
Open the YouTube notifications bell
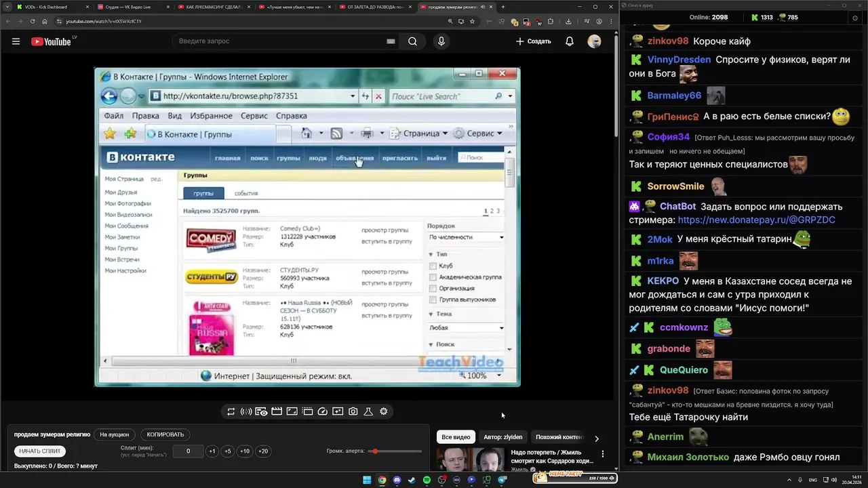click(570, 41)
